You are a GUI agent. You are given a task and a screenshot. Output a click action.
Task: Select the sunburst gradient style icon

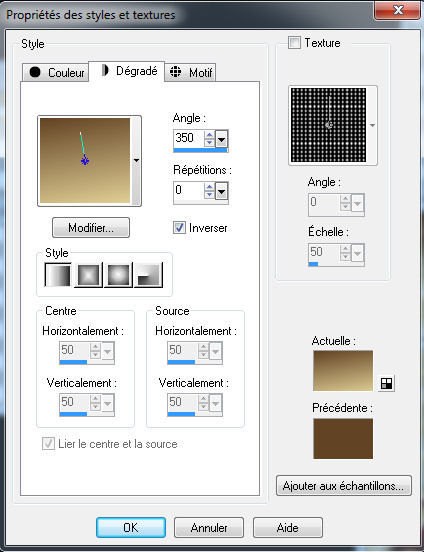coord(118,275)
